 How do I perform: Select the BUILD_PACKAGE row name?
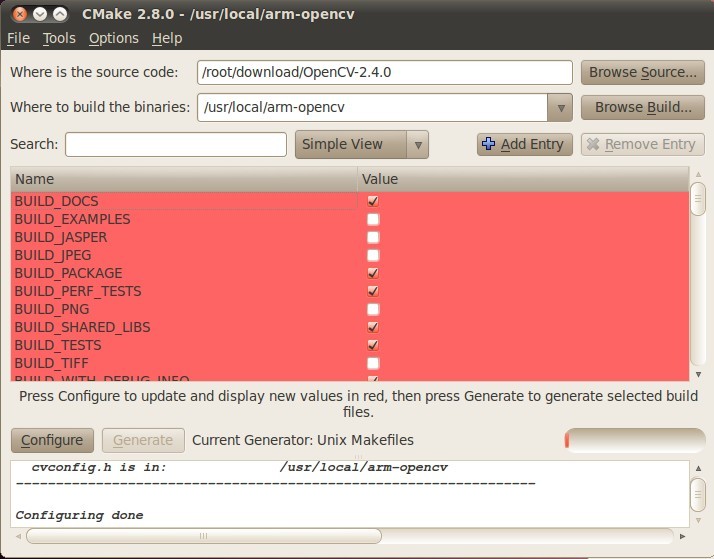pyautogui.click(x=68, y=273)
